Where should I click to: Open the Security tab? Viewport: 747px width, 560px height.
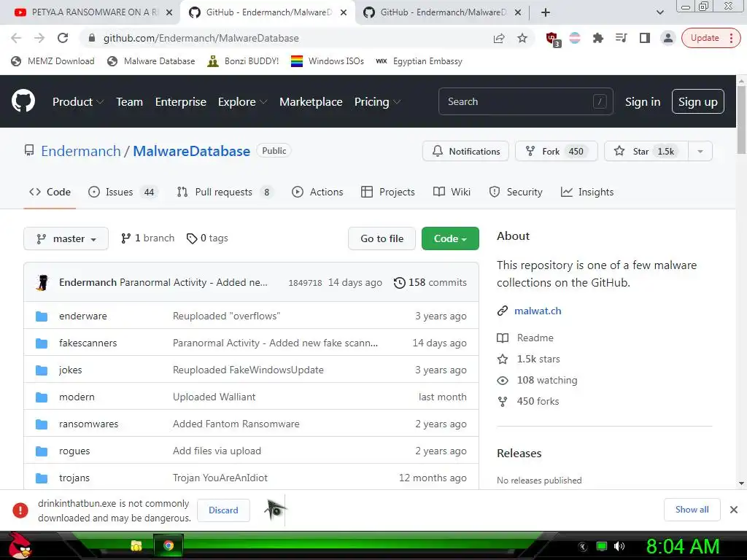point(516,192)
